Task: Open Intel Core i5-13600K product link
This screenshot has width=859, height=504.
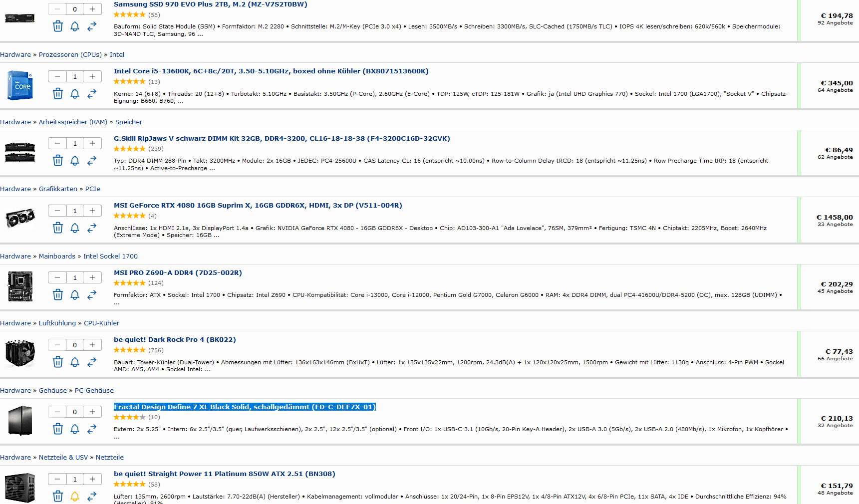Action: point(271,71)
